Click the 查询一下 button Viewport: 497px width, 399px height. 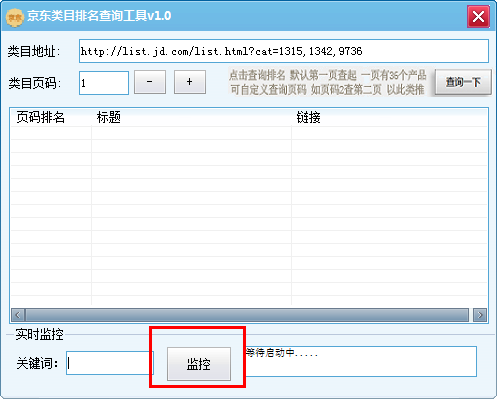click(x=463, y=82)
